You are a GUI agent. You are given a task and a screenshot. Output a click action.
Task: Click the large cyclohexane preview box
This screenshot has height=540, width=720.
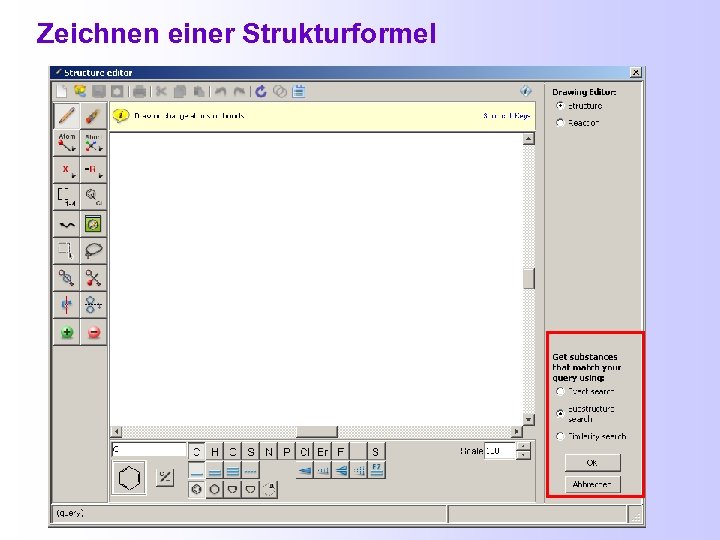129,478
